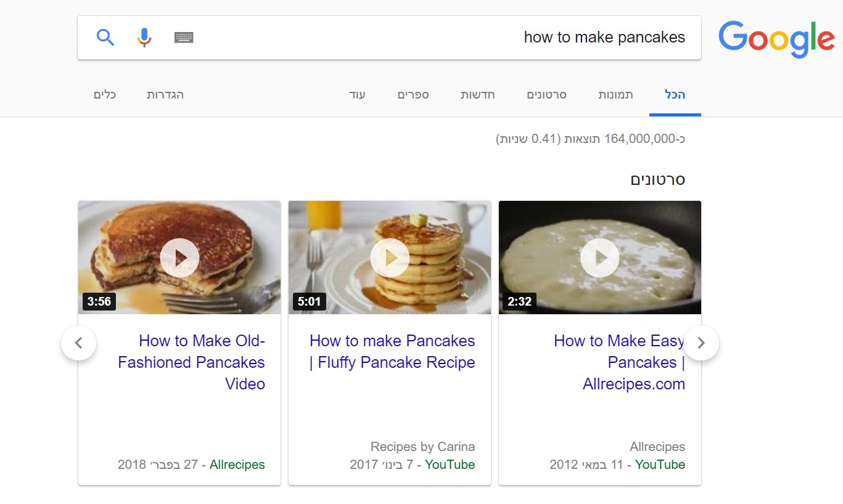Switch to the תמונות (Images) tab

[x=615, y=95]
